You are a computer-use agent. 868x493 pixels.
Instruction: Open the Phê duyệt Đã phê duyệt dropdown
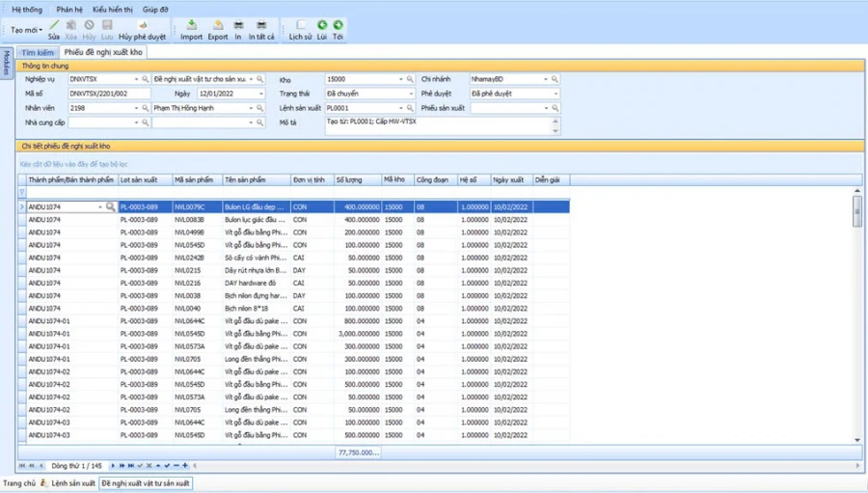click(556, 94)
